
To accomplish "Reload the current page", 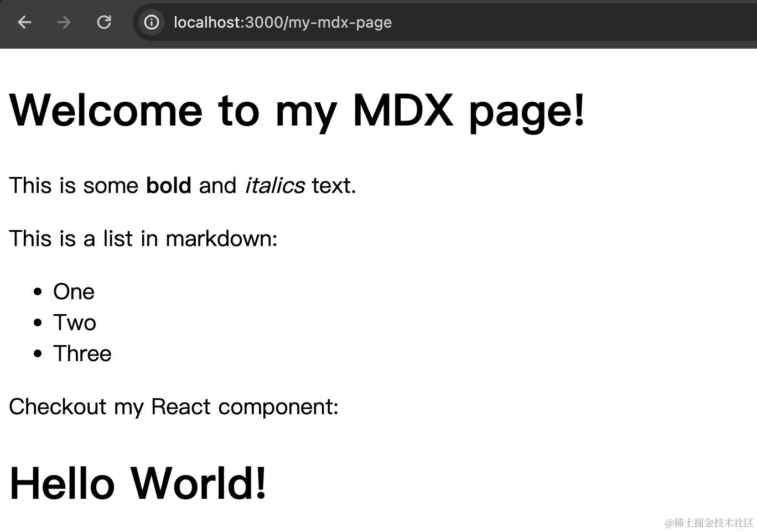I will (104, 22).
